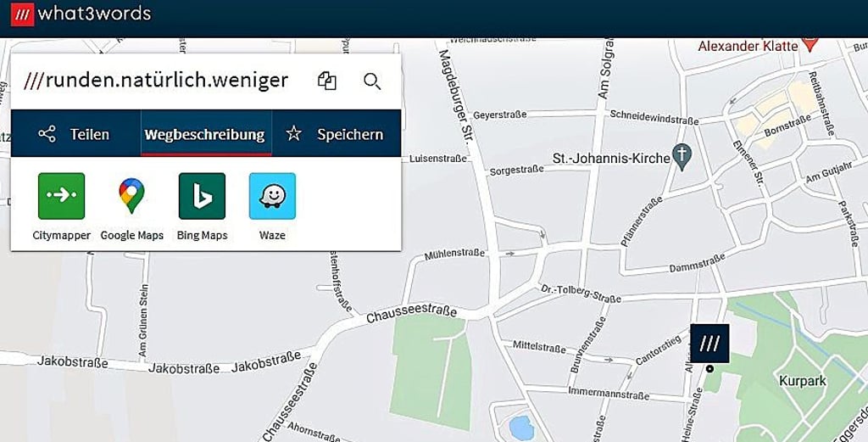868x442 pixels.
Task: Click the Am Grünen Stein street label
Action: (143, 321)
